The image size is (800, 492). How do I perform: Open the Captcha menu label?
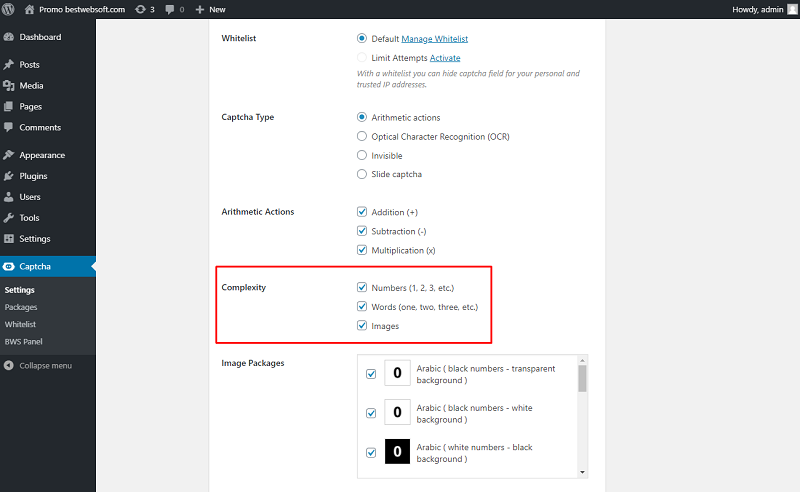(x=35, y=266)
